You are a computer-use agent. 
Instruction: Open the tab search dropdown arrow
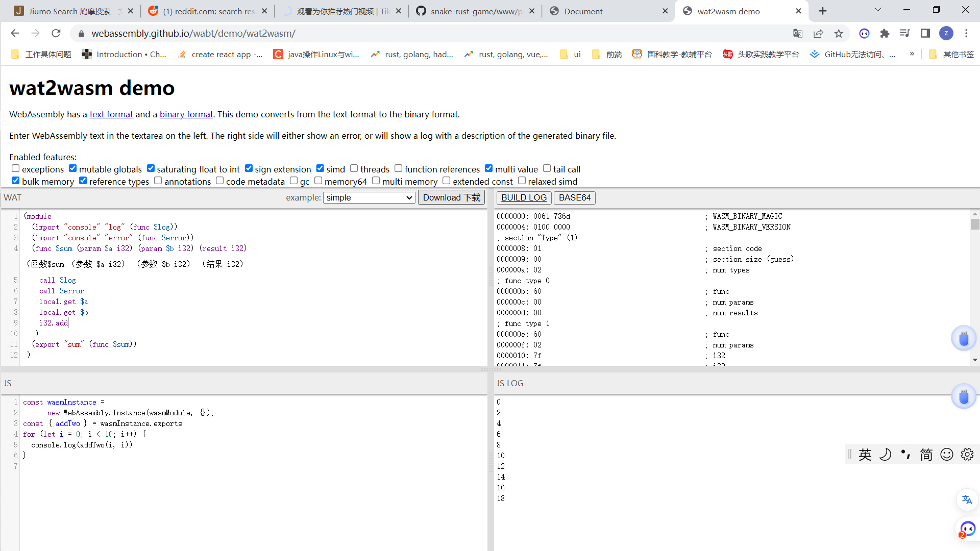tap(878, 10)
